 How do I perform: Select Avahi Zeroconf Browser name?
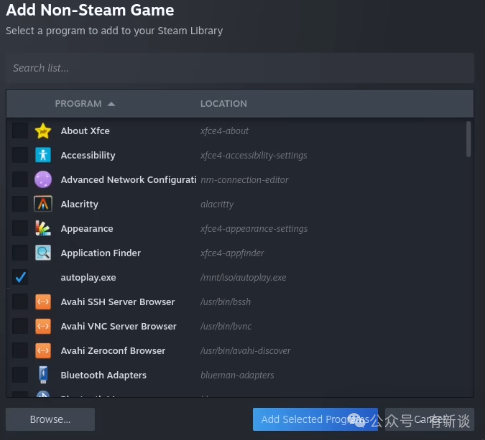tap(113, 351)
